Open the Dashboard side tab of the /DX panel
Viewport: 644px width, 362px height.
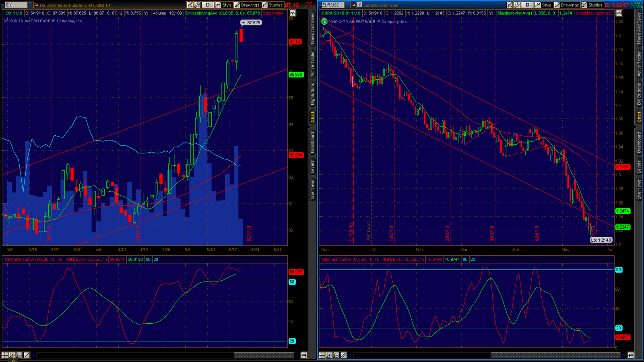312,142
